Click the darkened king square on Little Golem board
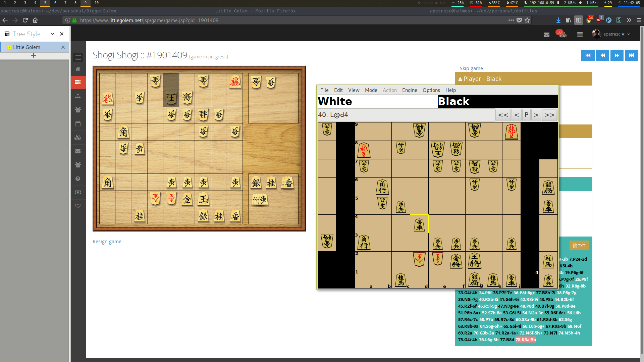This screenshot has width=644, height=362. (171, 98)
